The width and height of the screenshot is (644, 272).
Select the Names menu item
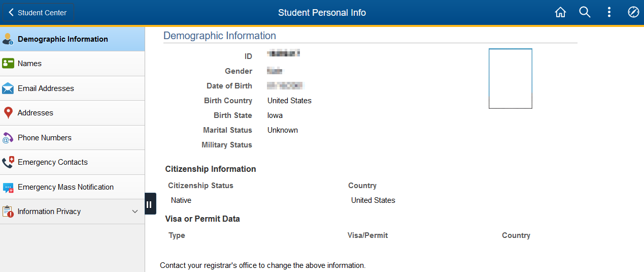29,64
